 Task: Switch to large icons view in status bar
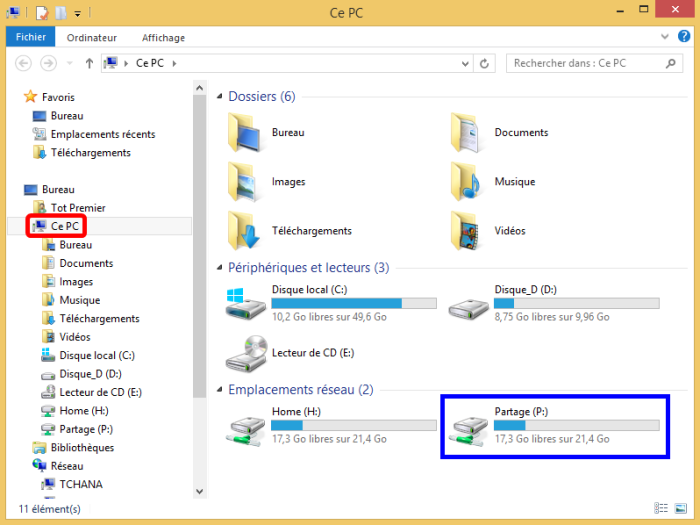(681, 508)
